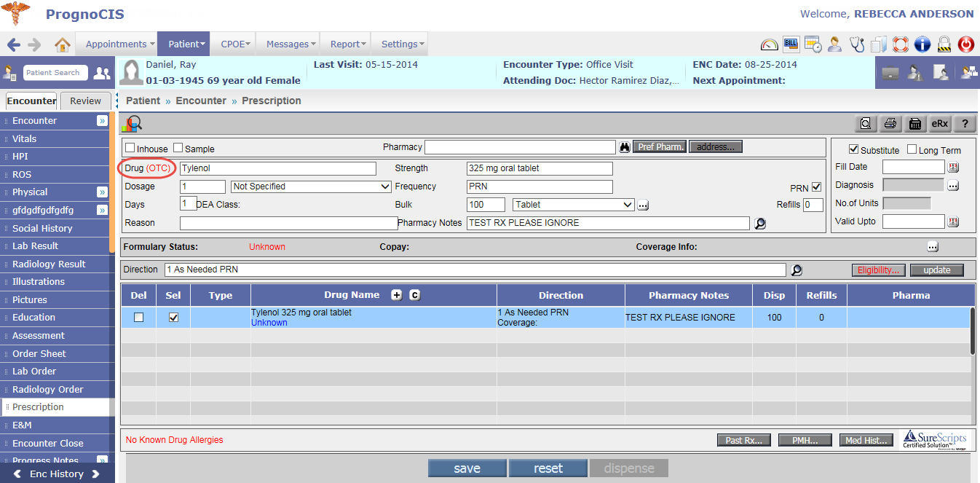
Task: Click the Pharmacy input field
Action: click(520, 147)
